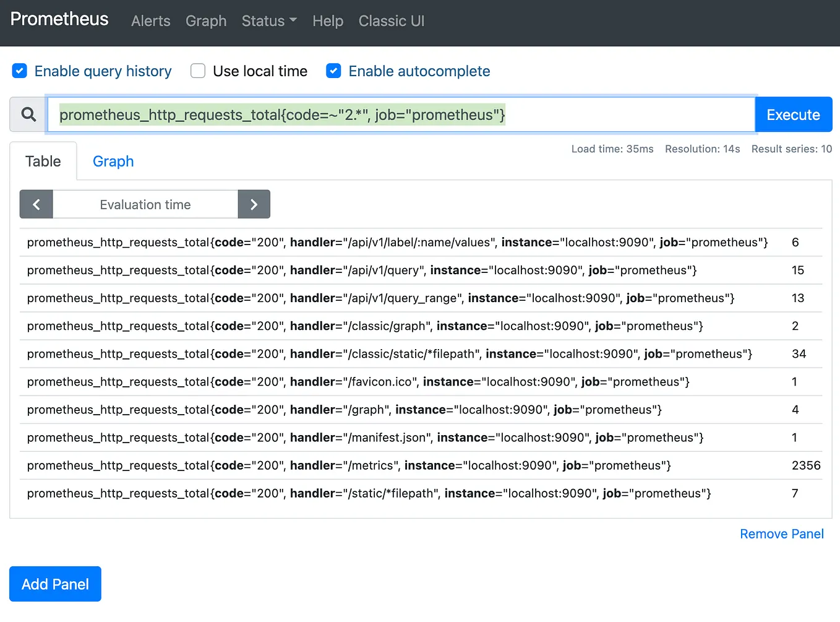Switch to the Classic UI
840x622 pixels.
tap(391, 21)
